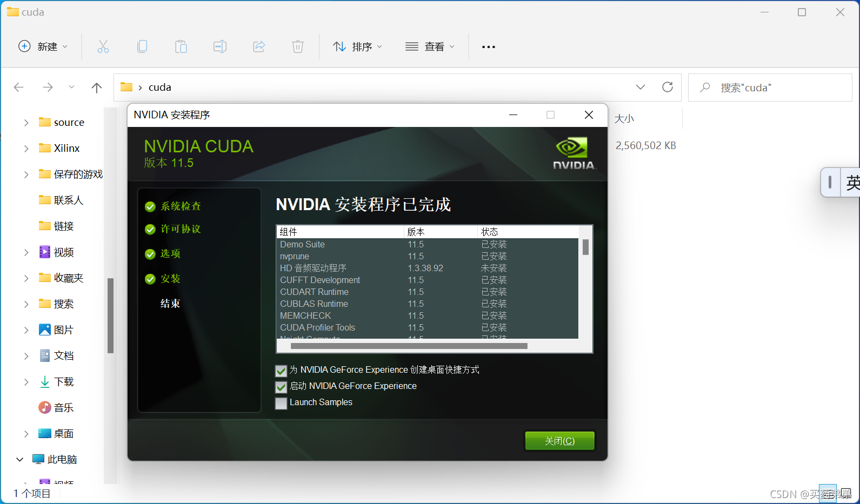Expand the Xilinx folder tree node
Screen dimensions: 860x504
(26, 149)
